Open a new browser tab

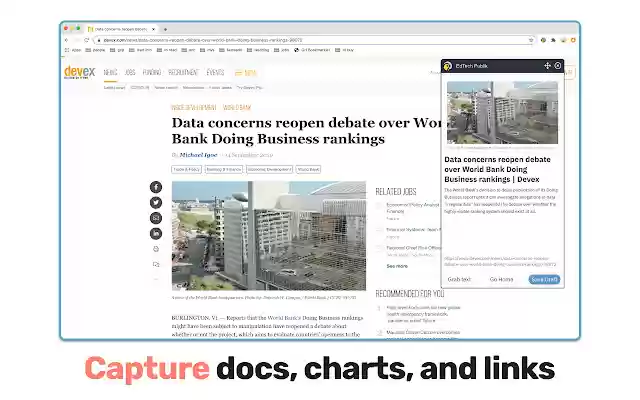(165, 29)
